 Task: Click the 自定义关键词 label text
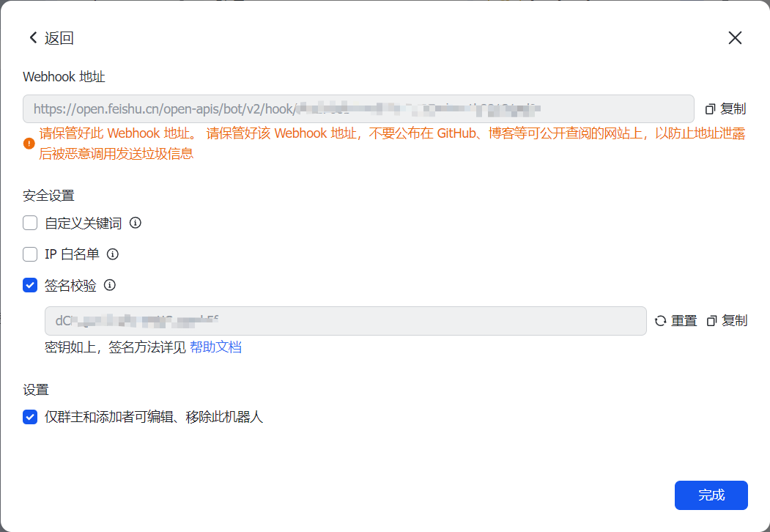click(x=83, y=223)
